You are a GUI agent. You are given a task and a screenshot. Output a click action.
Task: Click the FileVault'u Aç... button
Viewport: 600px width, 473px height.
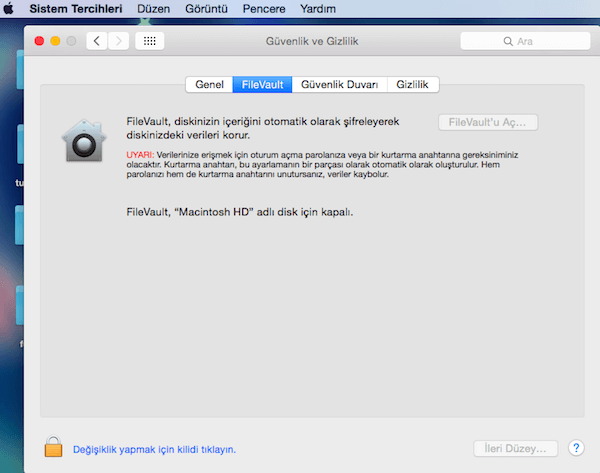pyautogui.click(x=488, y=122)
